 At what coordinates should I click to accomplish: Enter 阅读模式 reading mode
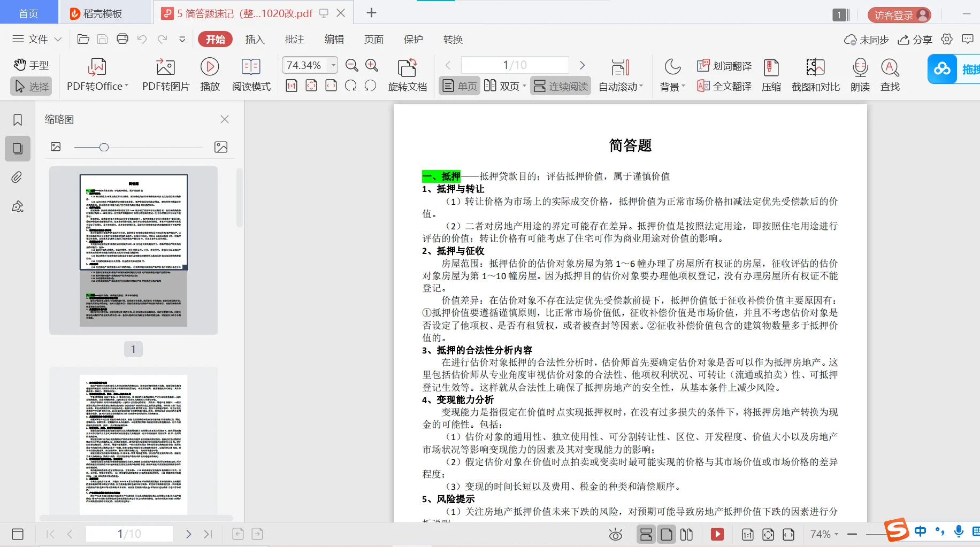(251, 75)
